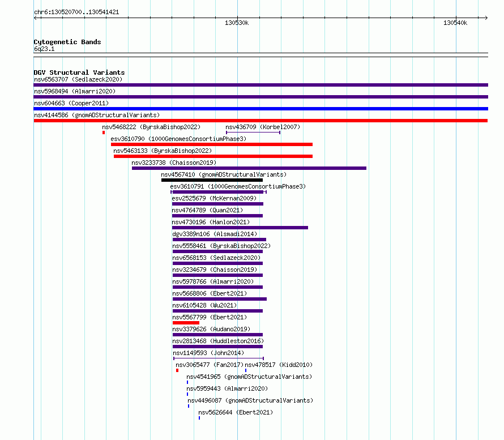The width and height of the screenshot is (504, 440).
Task: Click small red marker under nsv5468222
Action: tap(104, 133)
